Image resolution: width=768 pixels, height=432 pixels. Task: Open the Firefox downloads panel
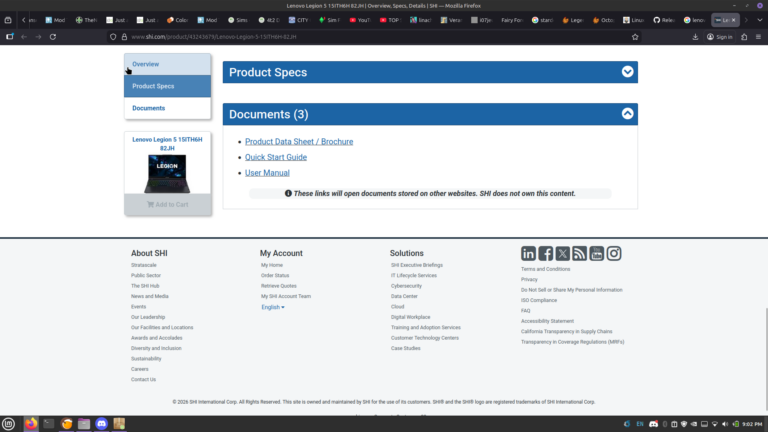695,37
